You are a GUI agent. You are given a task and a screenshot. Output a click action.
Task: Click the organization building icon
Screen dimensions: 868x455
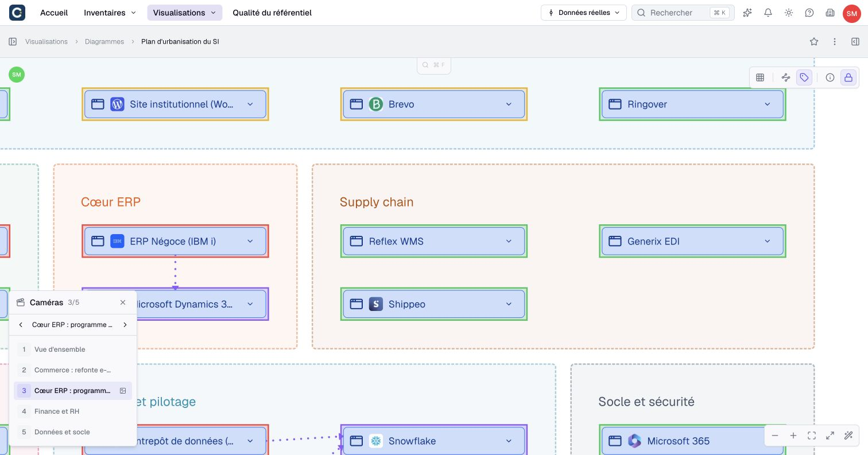830,13
